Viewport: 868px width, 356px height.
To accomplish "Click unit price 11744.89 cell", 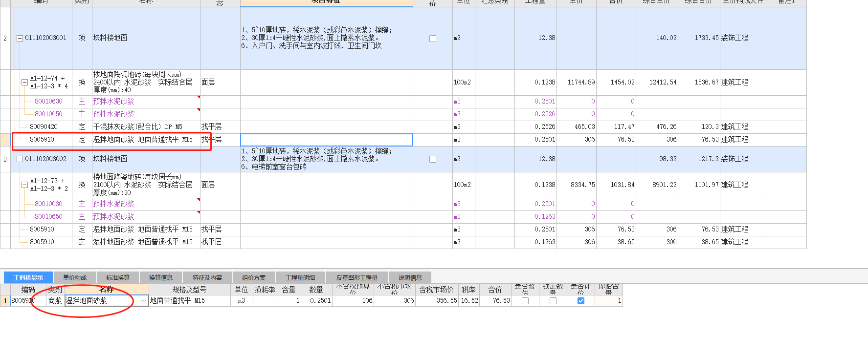I will [577, 83].
